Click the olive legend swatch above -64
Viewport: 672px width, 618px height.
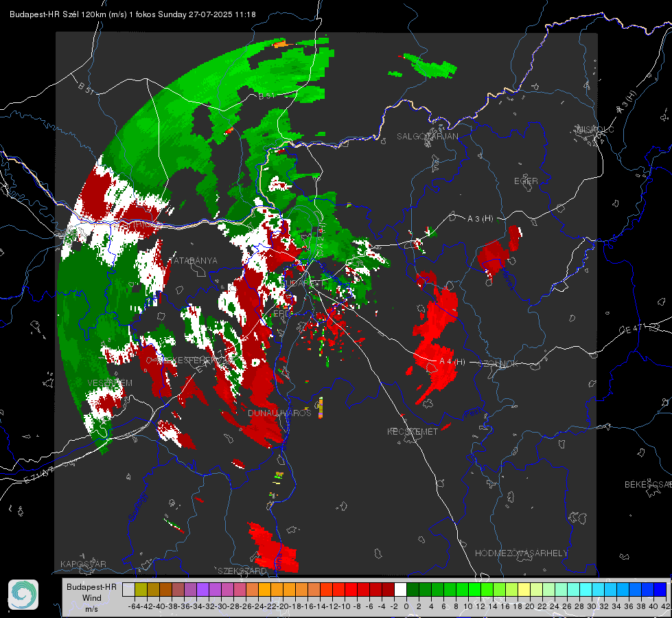point(141,590)
